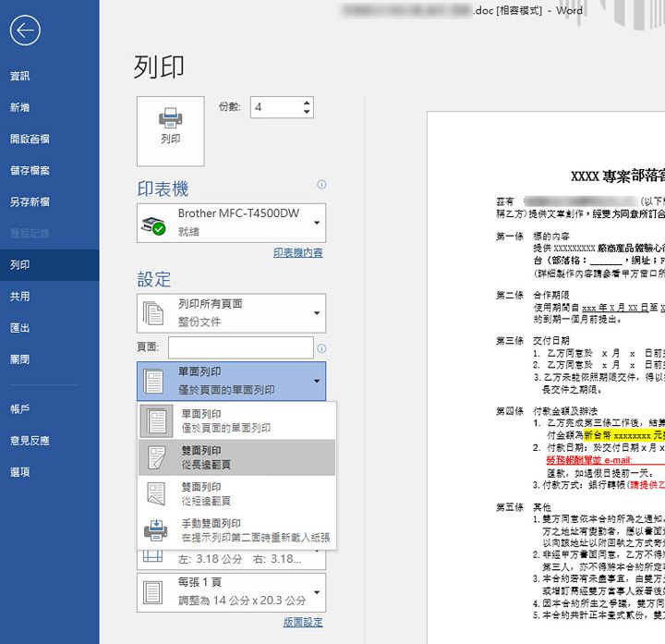Click the copies number field
The height and width of the screenshot is (644, 665).
(273, 107)
